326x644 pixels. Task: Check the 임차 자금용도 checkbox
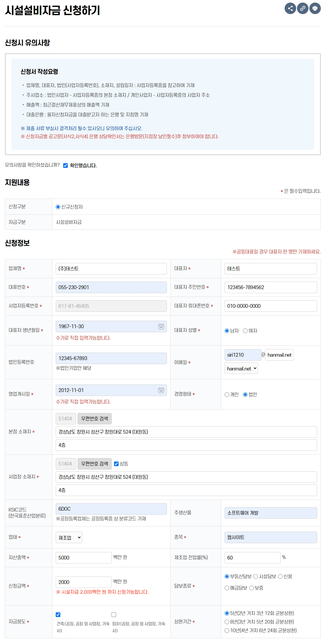pyautogui.click(x=114, y=615)
